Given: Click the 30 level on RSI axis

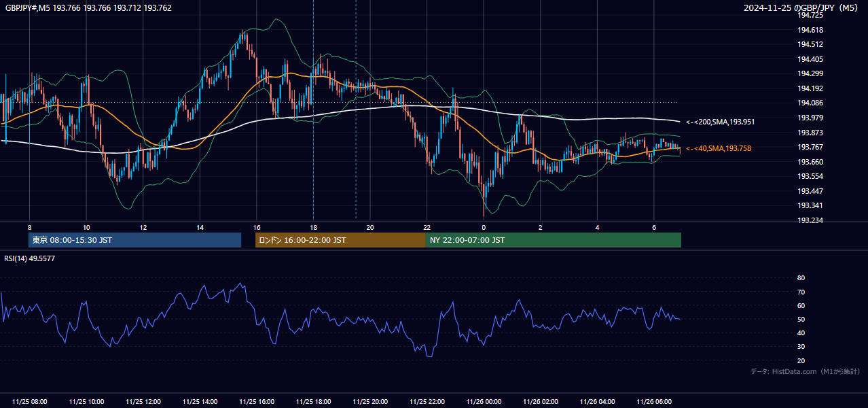Looking at the screenshot, I should click(x=801, y=347).
